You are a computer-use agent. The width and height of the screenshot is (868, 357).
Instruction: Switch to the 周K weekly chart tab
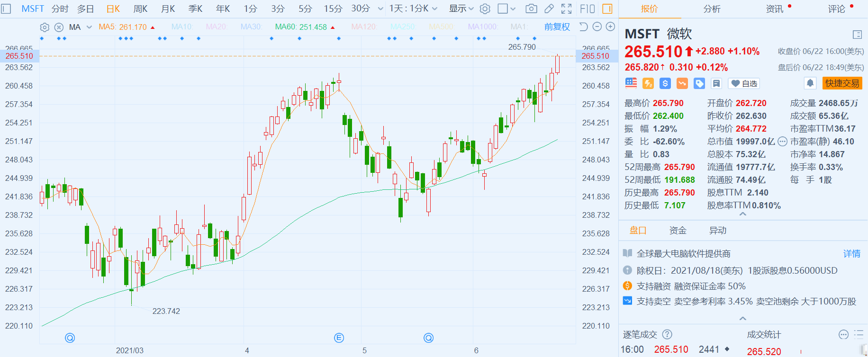[x=140, y=9]
